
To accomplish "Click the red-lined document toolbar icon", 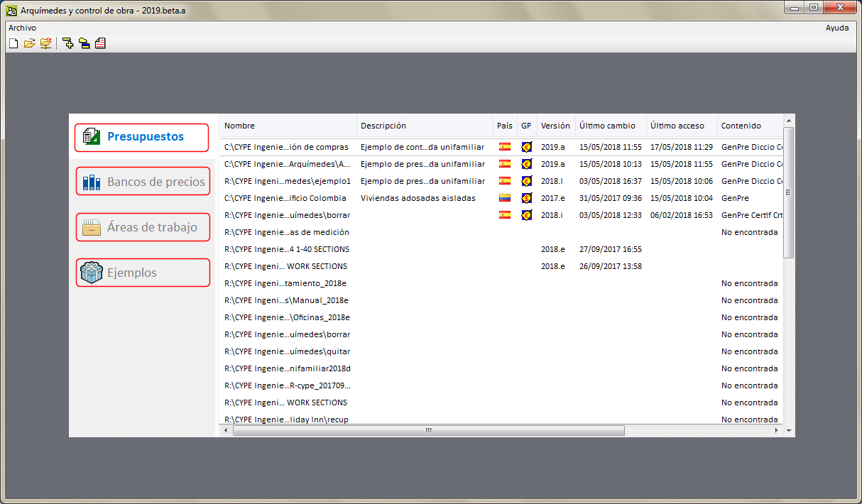I will [x=100, y=44].
